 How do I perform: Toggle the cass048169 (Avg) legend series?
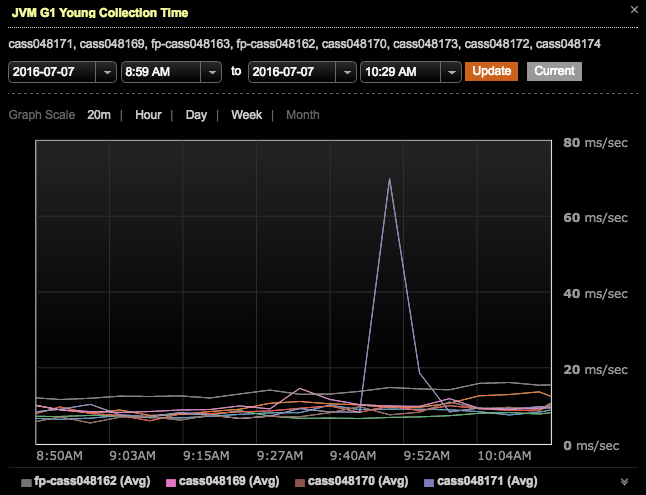[215, 482]
